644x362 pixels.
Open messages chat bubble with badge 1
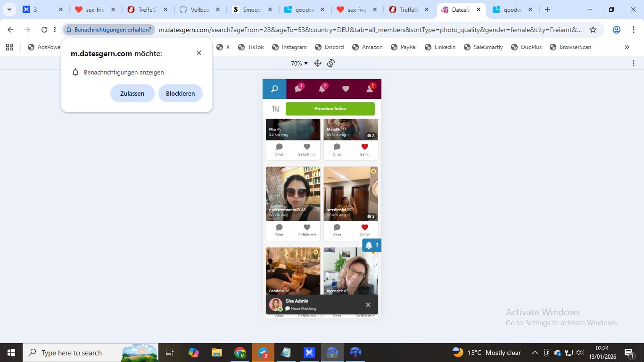tap(298, 89)
